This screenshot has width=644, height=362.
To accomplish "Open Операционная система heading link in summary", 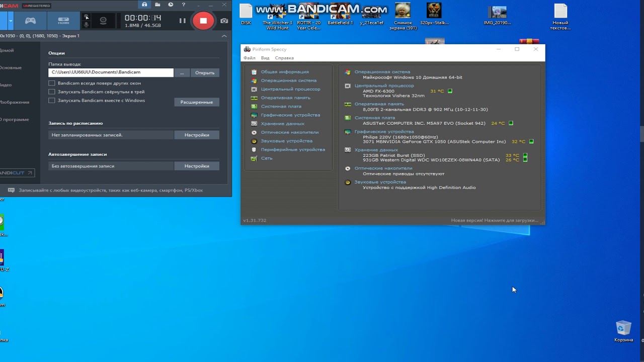I will pyautogui.click(x=382, y=72).
